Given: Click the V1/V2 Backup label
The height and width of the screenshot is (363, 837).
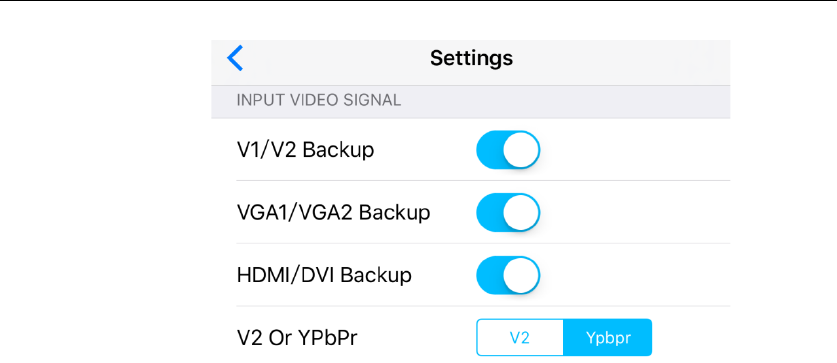Looking at the screenshot, I should pyautogui.click(x=305, y=151).
